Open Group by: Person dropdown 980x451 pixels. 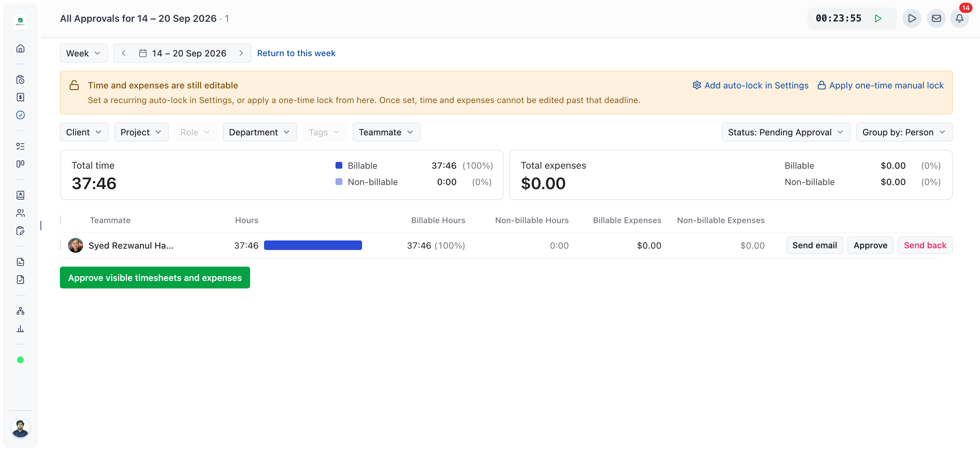click(x=904, y=132)
